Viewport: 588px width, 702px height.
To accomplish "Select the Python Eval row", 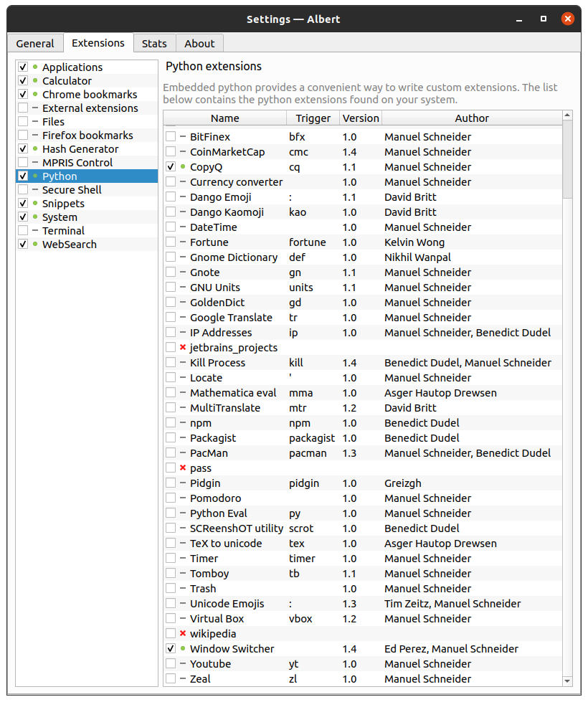I will coord(363,513).
